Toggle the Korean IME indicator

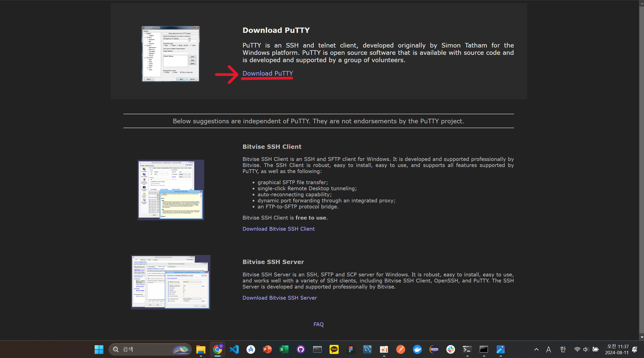563,349
